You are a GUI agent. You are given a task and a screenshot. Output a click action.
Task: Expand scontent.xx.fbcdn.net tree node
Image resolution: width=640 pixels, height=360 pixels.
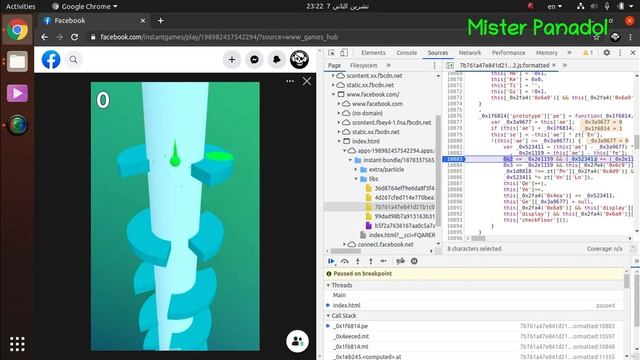(x=333, y=76)
